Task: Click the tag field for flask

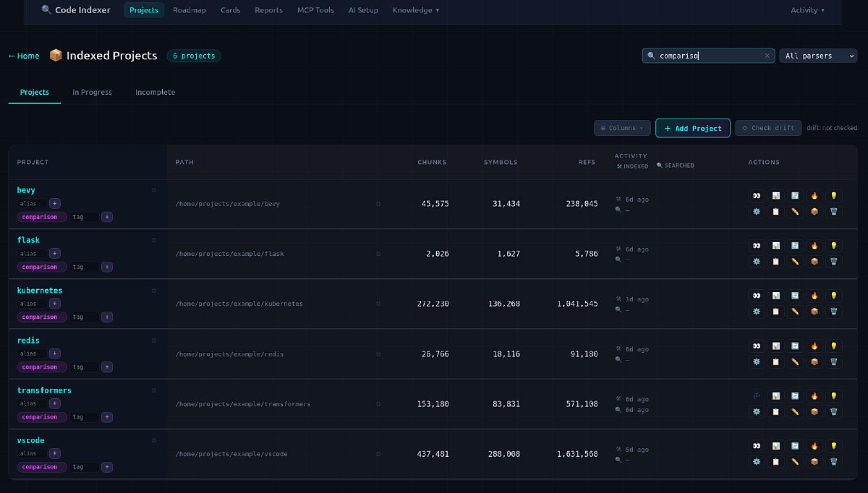Action: (x=84, y=267)
